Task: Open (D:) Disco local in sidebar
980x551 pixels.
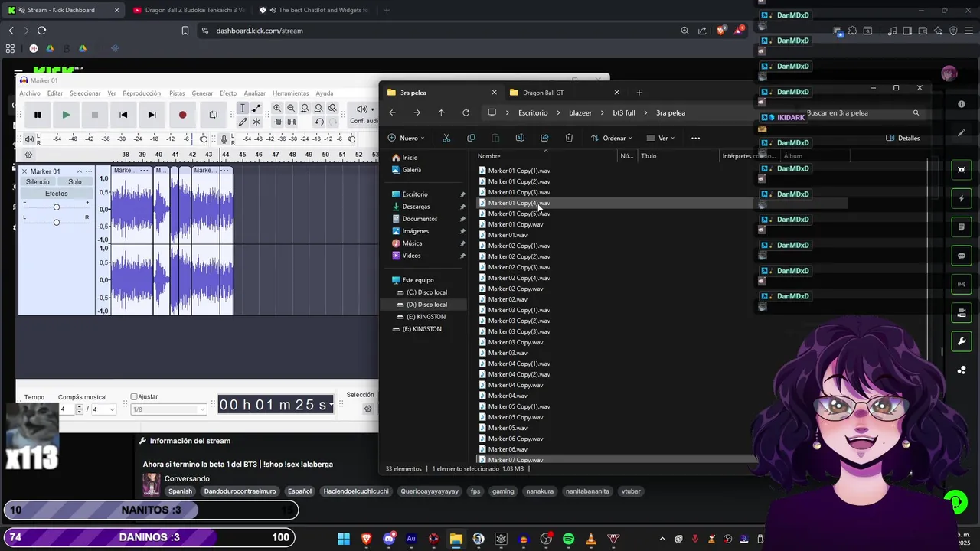Action: click(426, 305)
